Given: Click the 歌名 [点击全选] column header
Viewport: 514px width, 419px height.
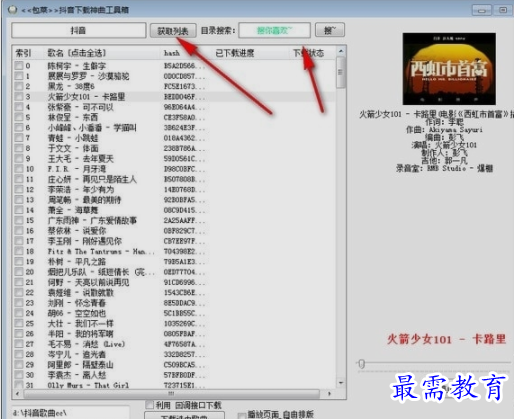Looking at the screenshot, I should 77,53.
